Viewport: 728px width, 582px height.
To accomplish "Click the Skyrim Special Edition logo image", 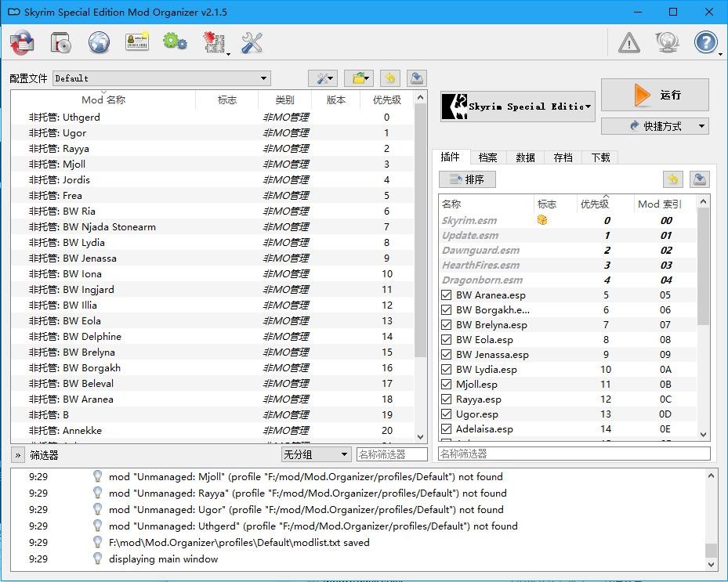I will [x=455, y=107].
